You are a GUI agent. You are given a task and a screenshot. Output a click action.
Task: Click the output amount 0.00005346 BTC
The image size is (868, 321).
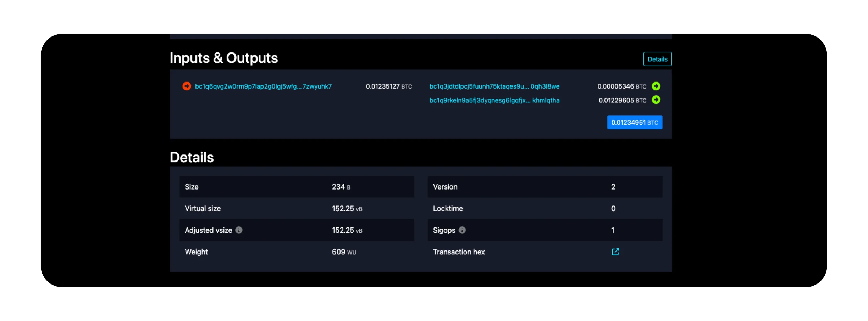621,86
